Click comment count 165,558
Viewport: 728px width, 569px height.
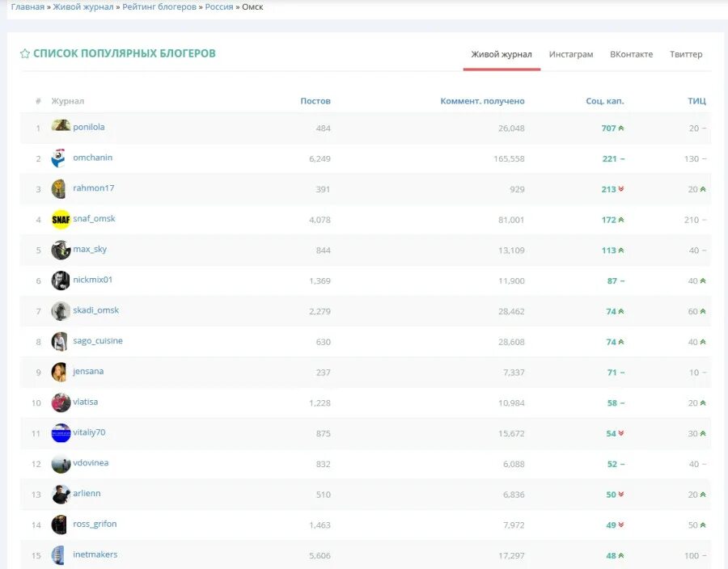coord(509,158)
